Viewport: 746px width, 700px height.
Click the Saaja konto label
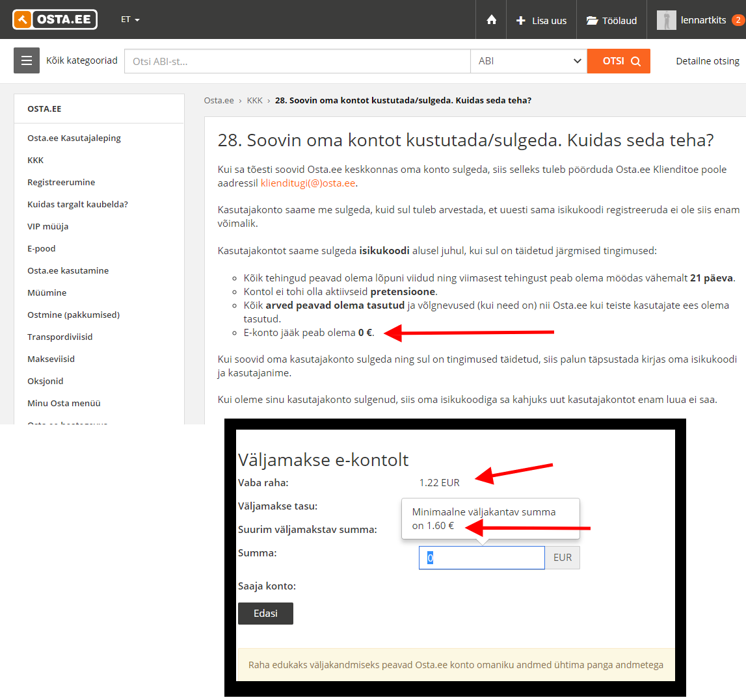pyautogui.click(x=267, y=586)
